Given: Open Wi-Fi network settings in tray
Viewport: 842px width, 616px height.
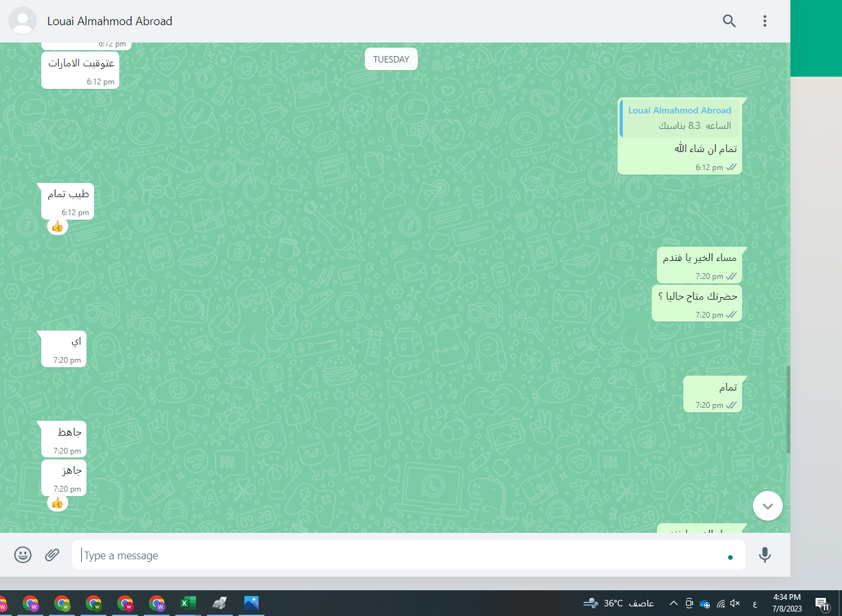Looking at the screenshot, I should click(x=720, y=604).
